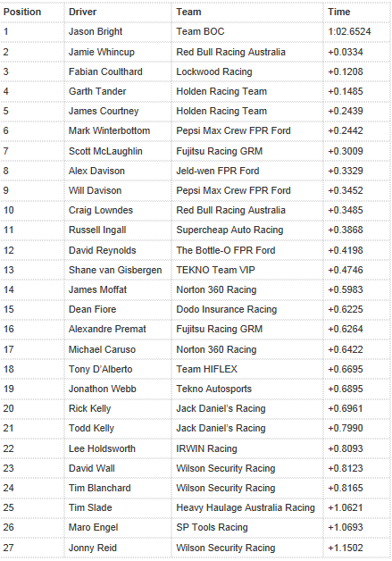Image resolution: width=392 pixels, height=561 pixels.
Task: Click the Driver column header
Action: pos(83,12)
